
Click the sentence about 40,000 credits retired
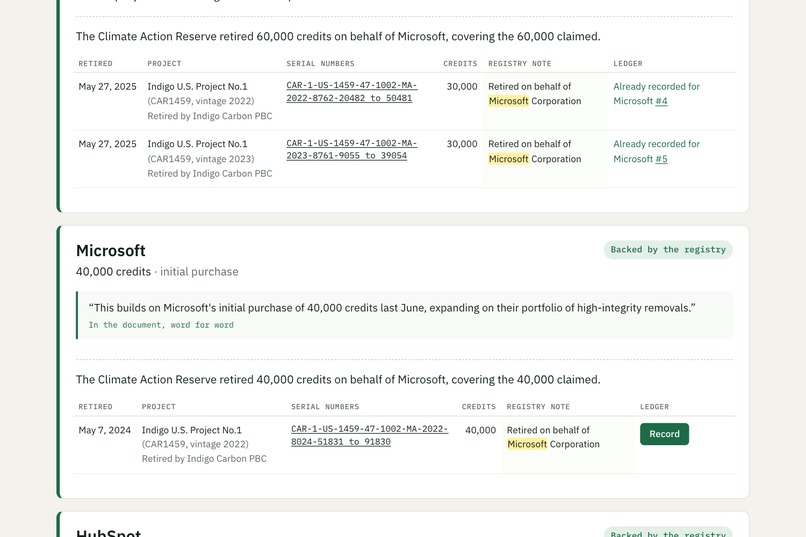[338, 380]
